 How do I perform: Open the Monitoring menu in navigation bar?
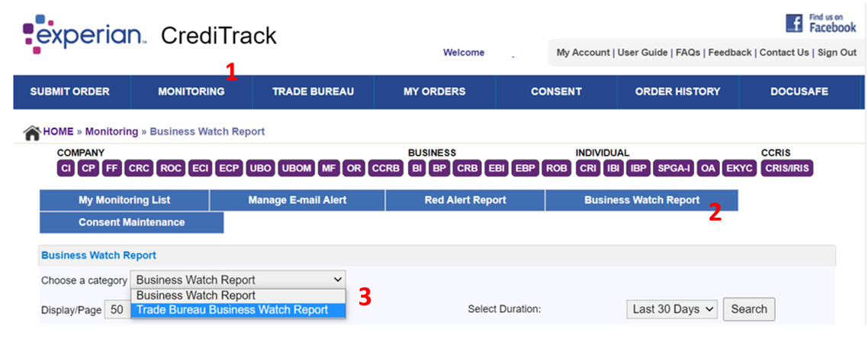click(x=191, y=92)
